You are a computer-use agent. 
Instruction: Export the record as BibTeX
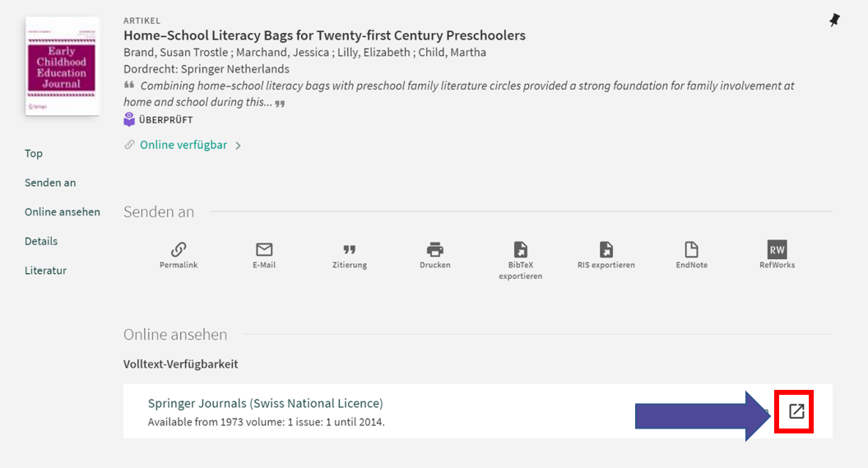520,250
